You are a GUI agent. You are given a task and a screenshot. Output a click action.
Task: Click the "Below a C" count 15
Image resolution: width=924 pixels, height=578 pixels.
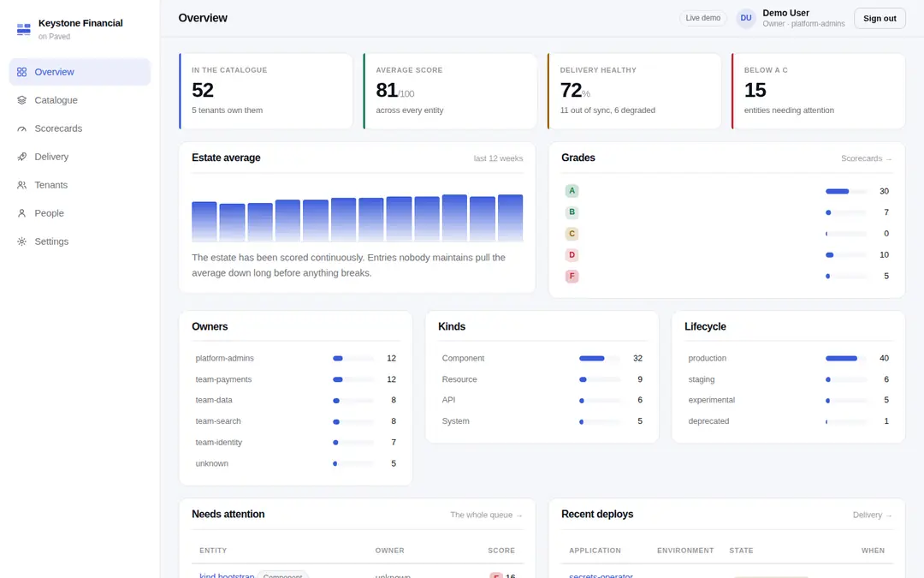(755, 90)
